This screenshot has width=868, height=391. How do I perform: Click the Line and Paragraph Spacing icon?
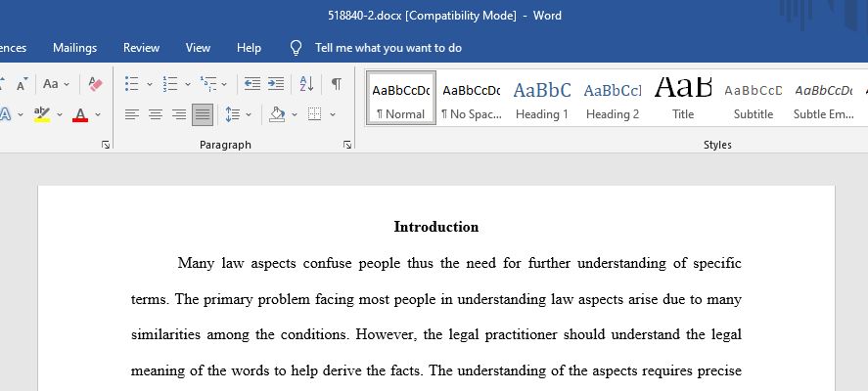(233, 114)
